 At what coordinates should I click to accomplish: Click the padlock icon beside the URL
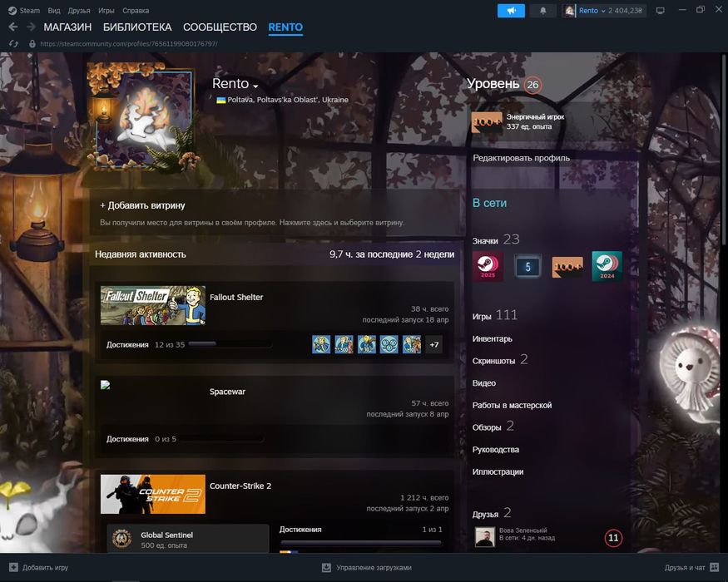(32, 43)
